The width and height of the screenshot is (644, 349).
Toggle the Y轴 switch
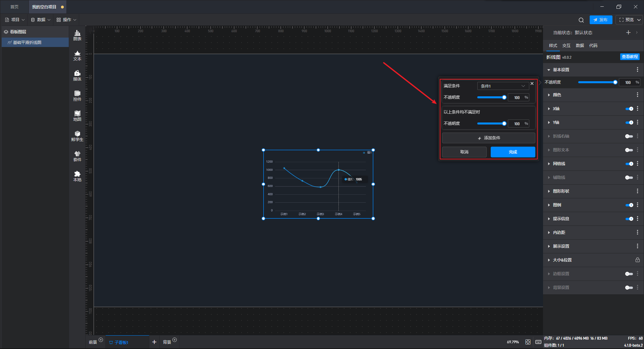(x=629, y=122)
